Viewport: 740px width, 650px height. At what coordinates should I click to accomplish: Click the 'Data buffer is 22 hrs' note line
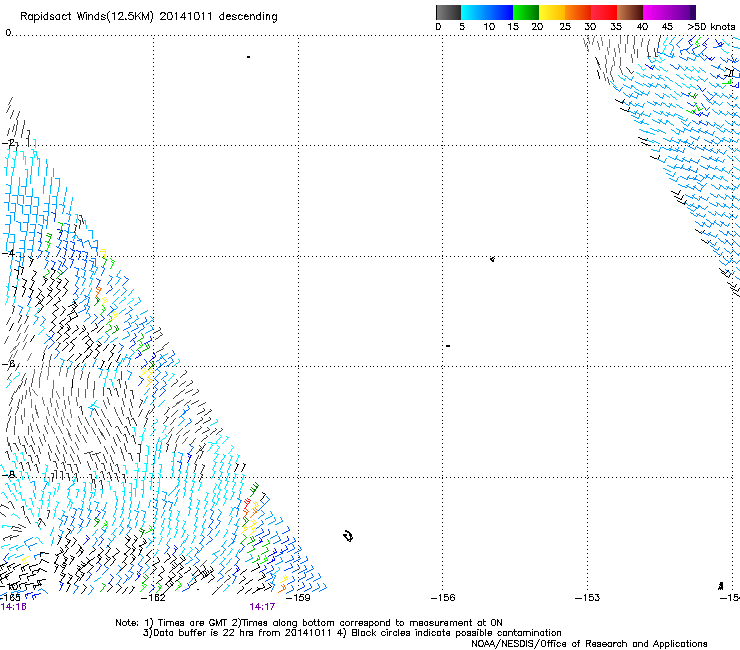pyautogui.click(x=352, y=633)
